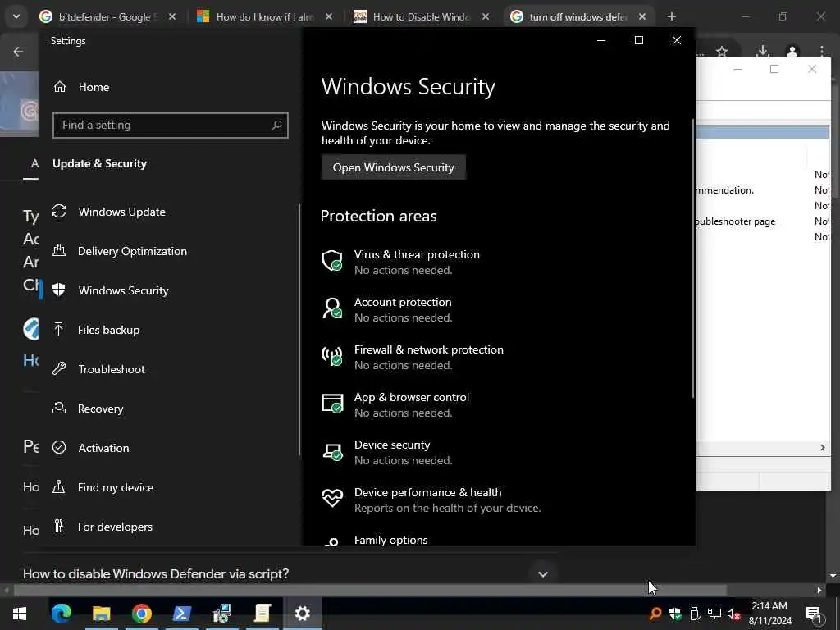Click the Open Windows Security button
Screen dimensions: 840x630
[393, 167]
